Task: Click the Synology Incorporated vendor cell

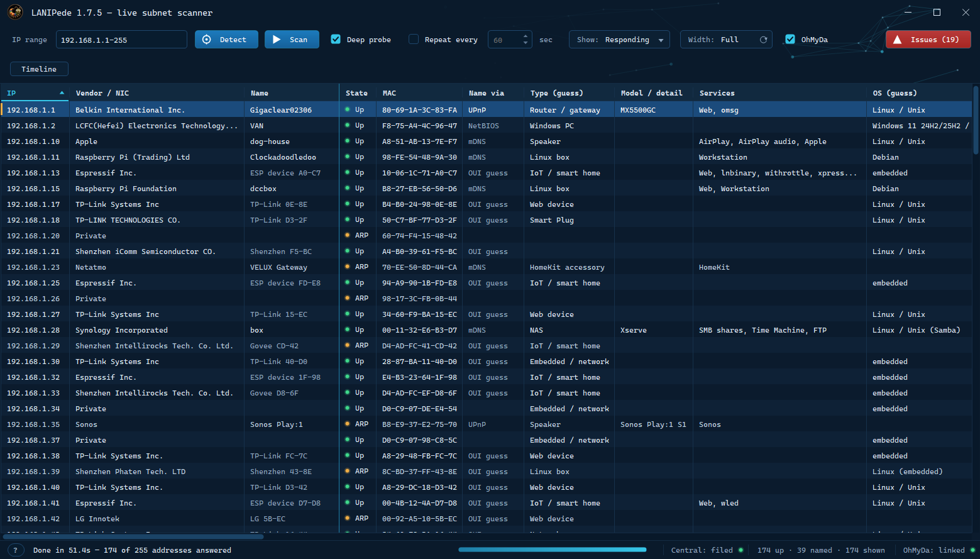Action: click(x=157, y=330)
